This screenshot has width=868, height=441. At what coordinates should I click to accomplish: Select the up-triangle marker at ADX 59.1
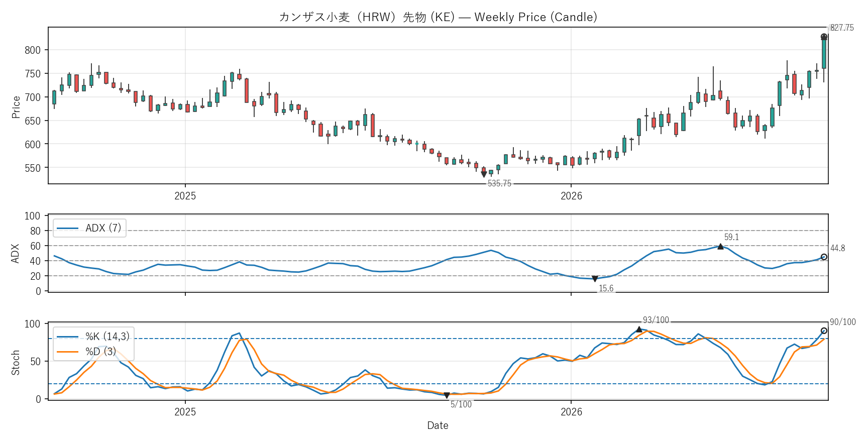tap(720, 247)
